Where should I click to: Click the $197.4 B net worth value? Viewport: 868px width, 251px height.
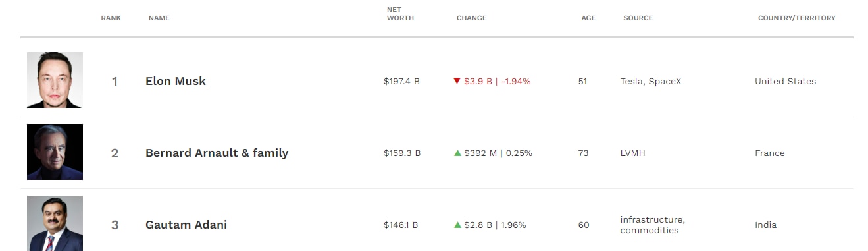pyautogui.click(x=401, y=82)
